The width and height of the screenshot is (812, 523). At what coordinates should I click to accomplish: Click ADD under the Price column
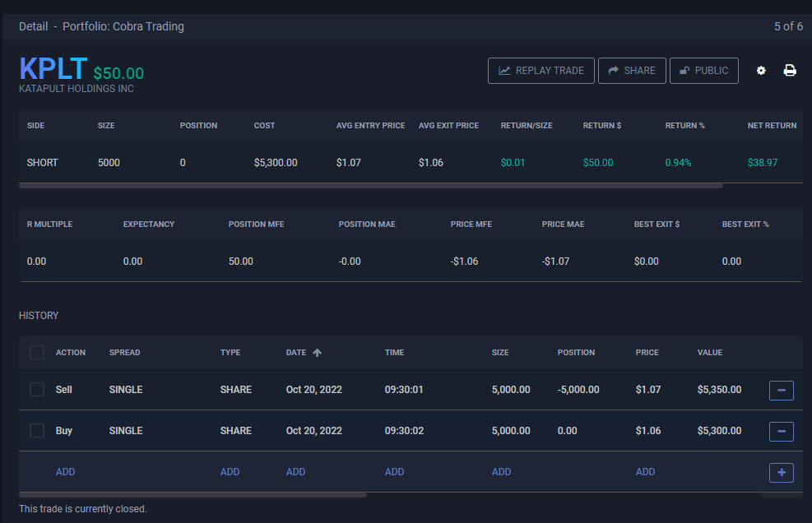pyautogui.click(x=645, y=472)
